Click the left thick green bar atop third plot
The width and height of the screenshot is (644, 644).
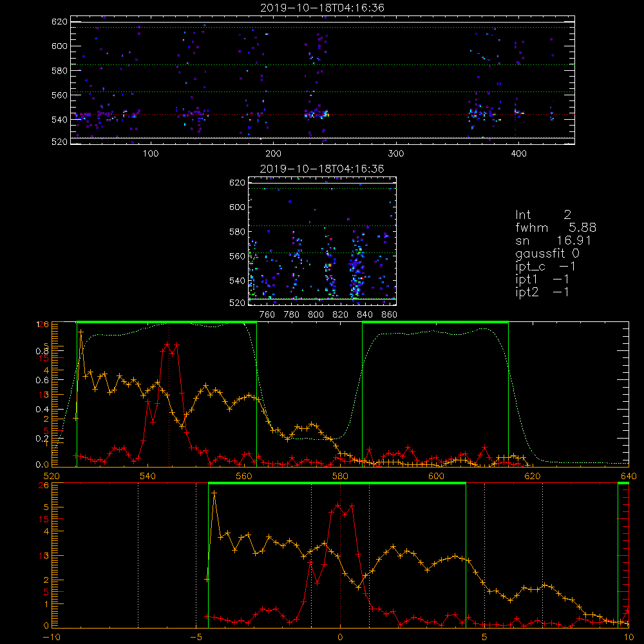167,322
